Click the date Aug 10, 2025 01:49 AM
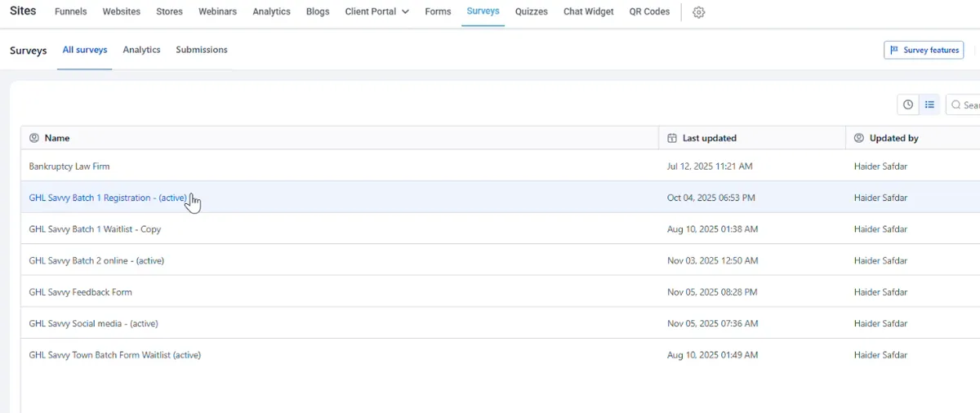The image size is (980, 413). (712, 355)
